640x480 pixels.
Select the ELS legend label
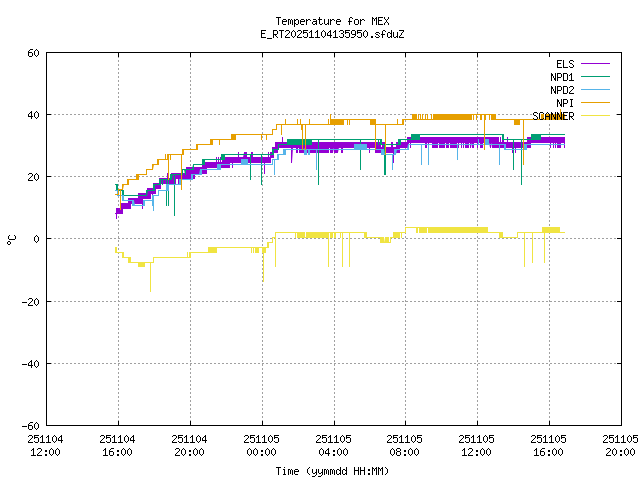click(565, 63)
